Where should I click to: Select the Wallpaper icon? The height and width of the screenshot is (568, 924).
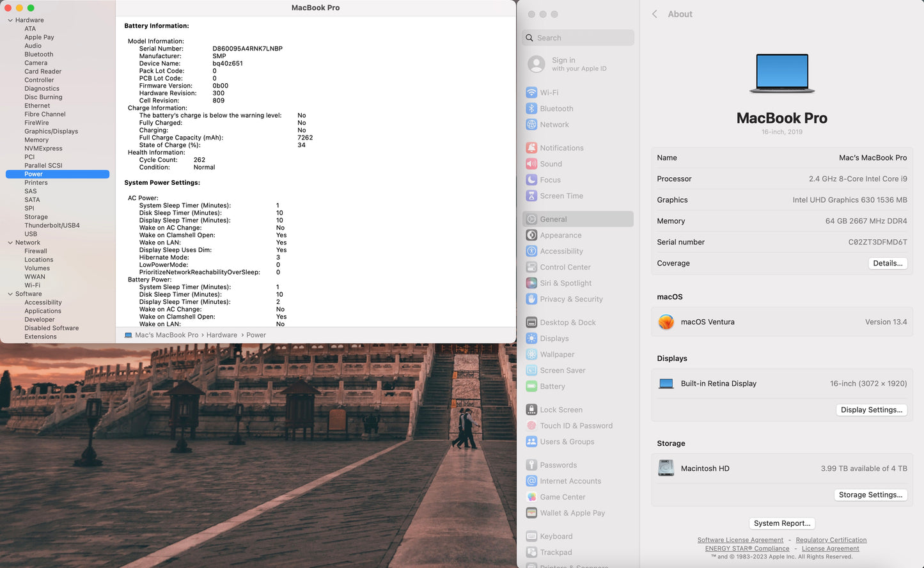click(531, 354)
